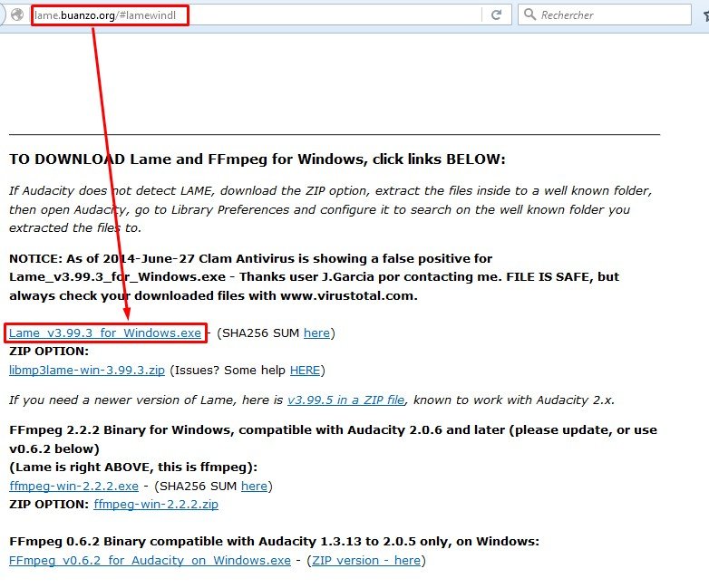Download ffmpeg-win-2.2.2.zip

point(156,504)
